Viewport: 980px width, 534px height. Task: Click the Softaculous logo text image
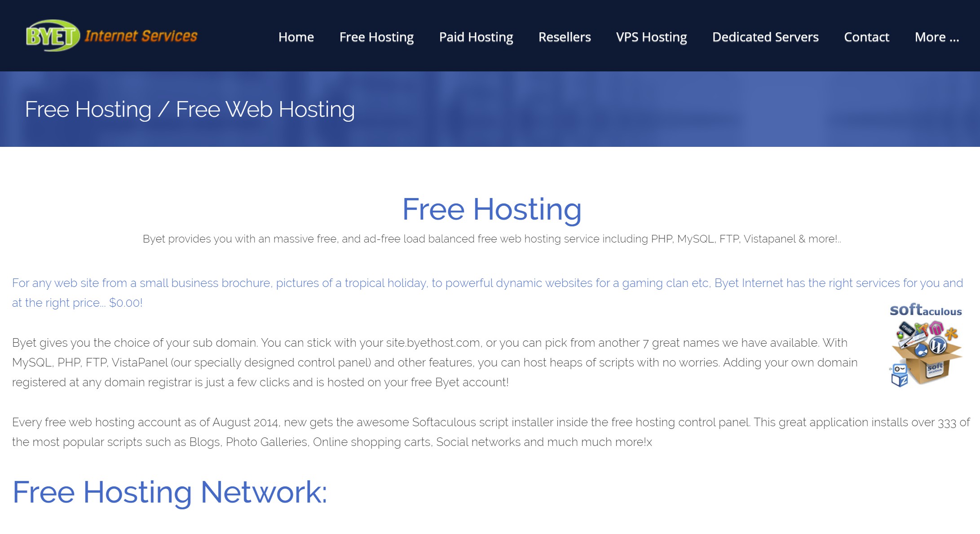[x=926, y=310]
